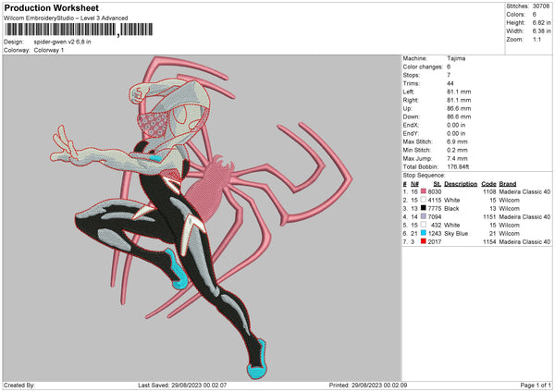Click the Color changes label
555x392 pixels.
coord(423,67)
